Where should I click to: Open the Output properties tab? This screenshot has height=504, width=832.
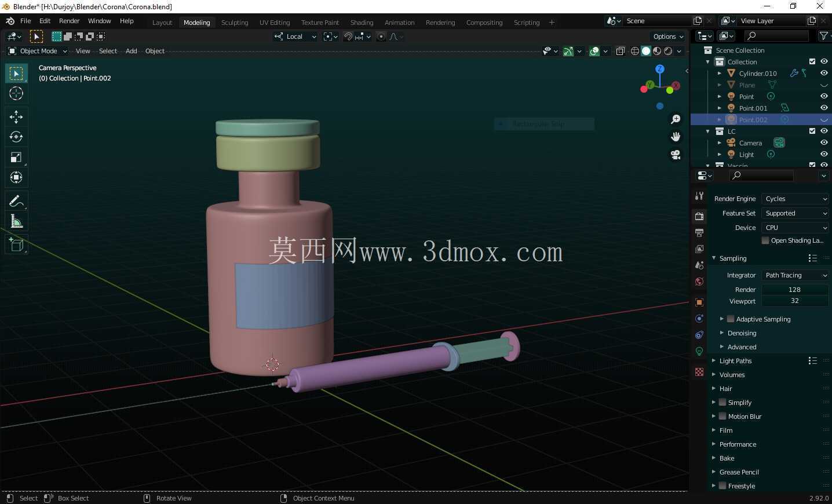pos(699,232)
